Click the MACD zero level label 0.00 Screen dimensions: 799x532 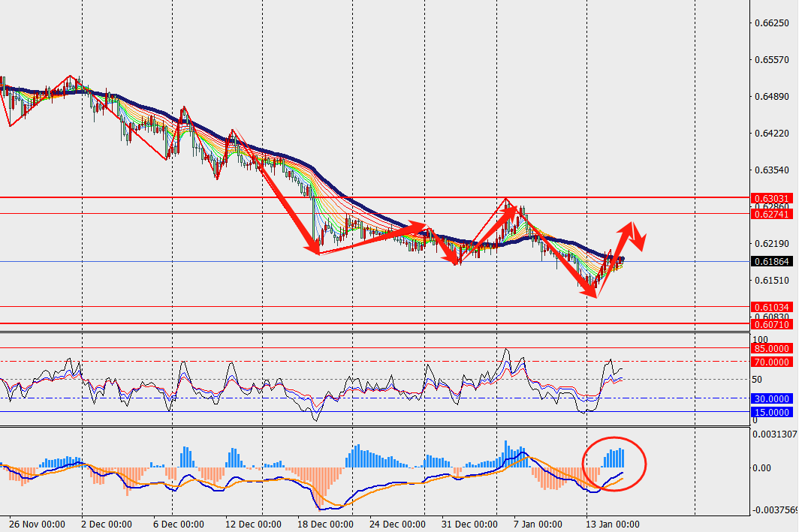coord(761,468)
